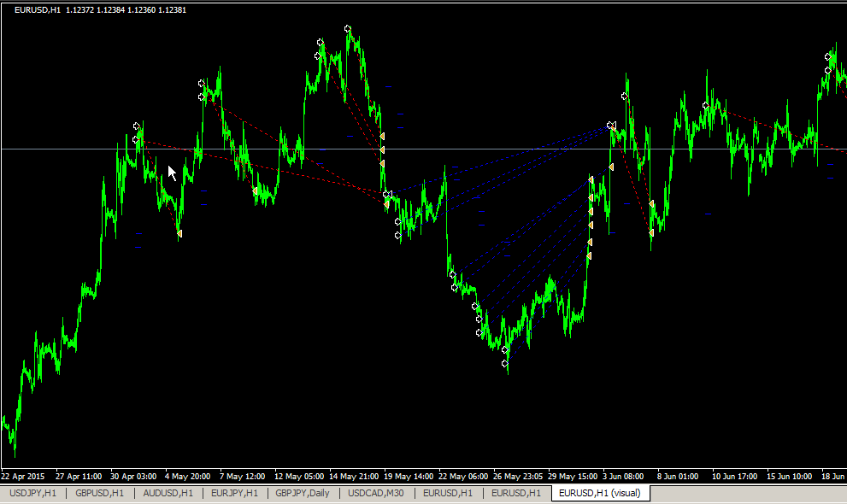847x504 pixels.
Task: Click the 19 May 14:00 time label
Action: (409, 477)
